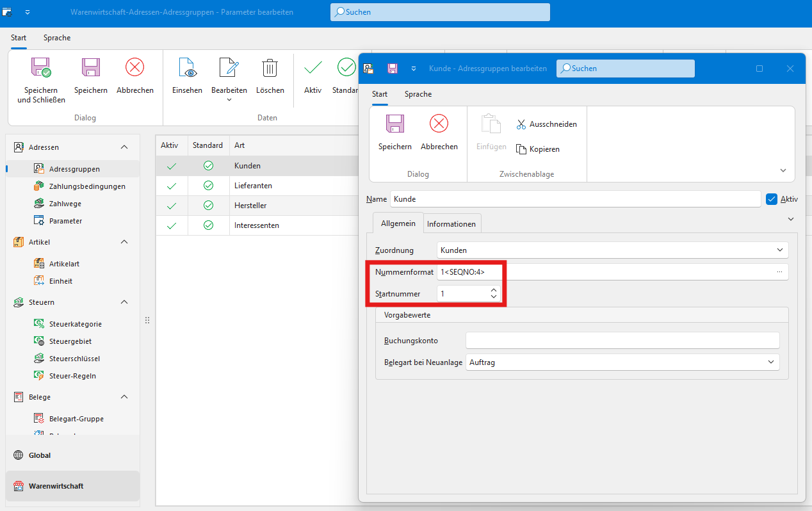
Task: Switch to the Informationen tab
Action: (x=451, y=224)
